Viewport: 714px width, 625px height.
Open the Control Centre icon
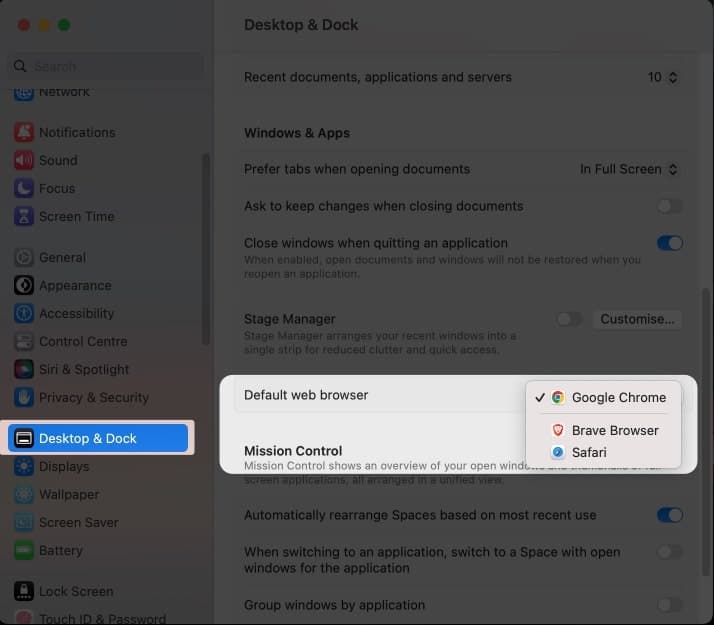pyautogui.click(x=24, y=341)
